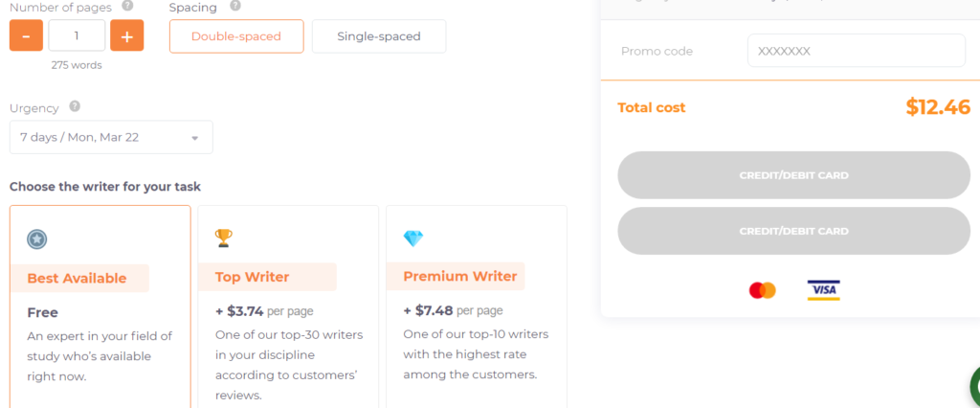Choose the Best Available writer card

click(100, 306)
